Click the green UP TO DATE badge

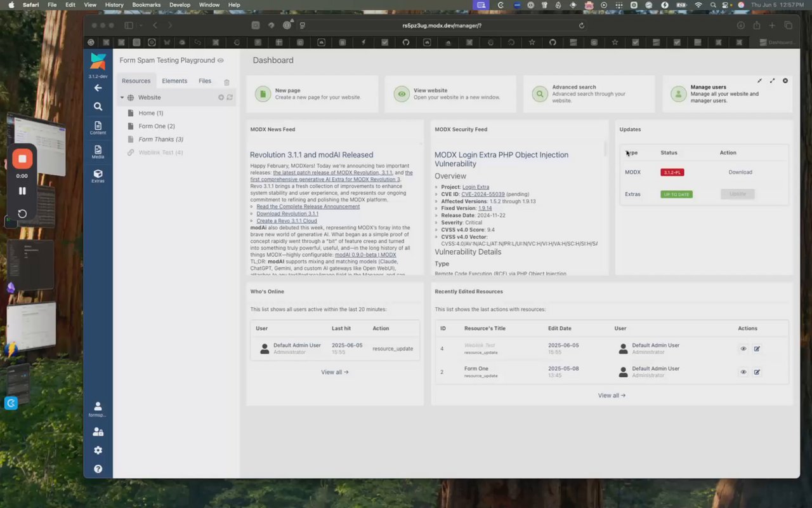pos(676,194)
